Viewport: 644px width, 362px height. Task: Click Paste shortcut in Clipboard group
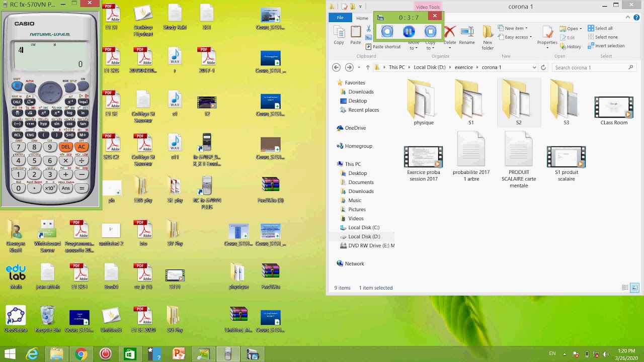383,47
